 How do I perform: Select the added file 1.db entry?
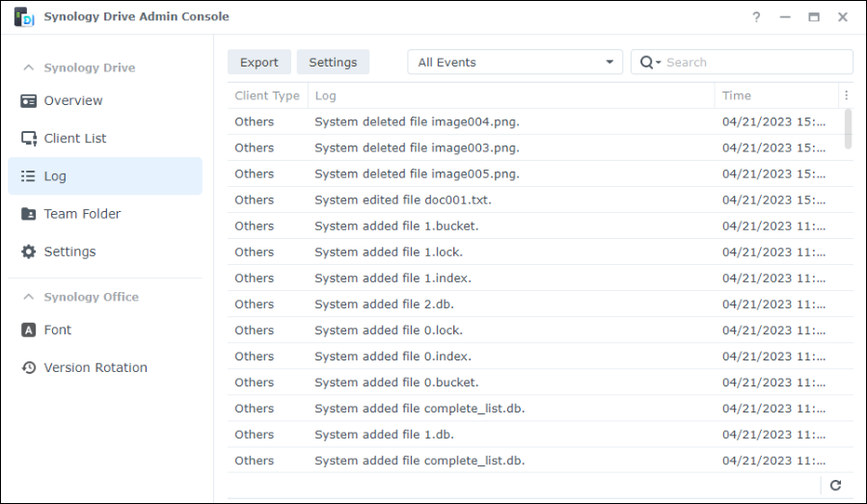pyautogui.click(x=540, y=435)
